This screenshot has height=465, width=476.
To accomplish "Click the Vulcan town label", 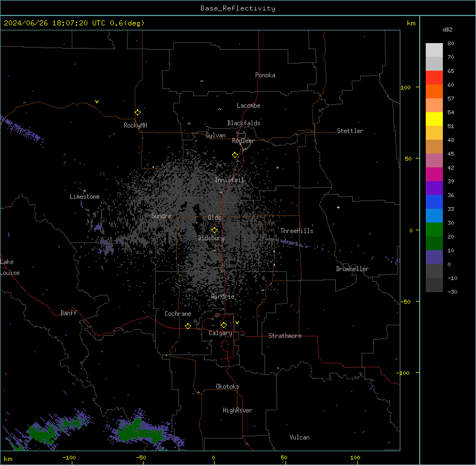I will click(299, 437).
